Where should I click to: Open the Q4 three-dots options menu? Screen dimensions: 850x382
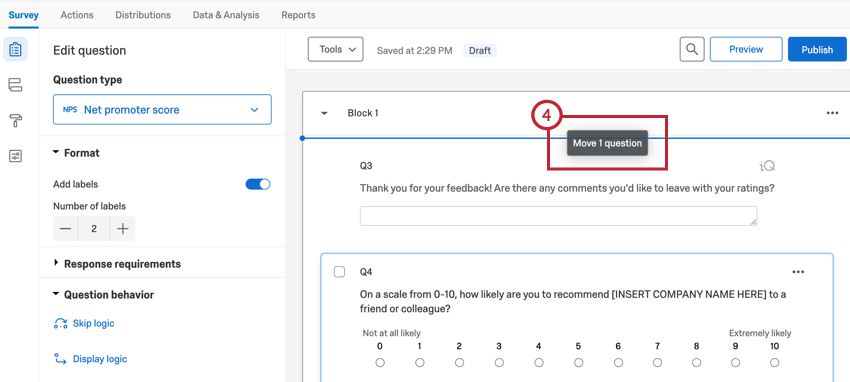(798, 272)
